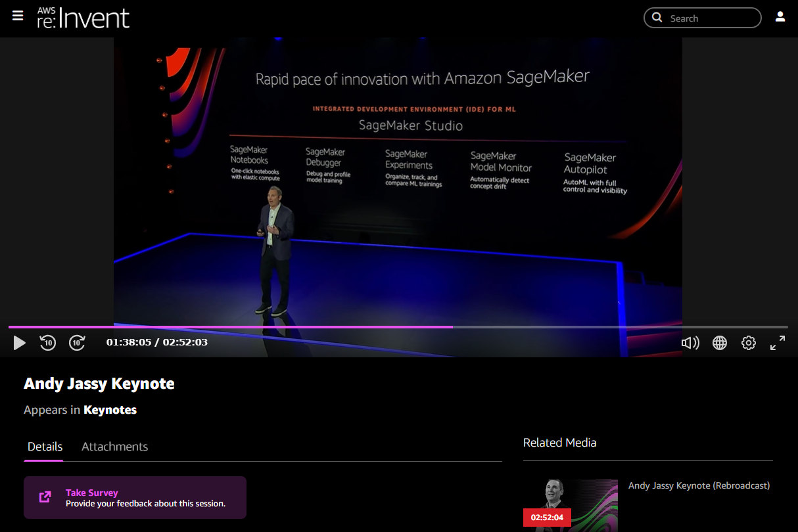Open the search magnifier in the header
The height and width of the screenshot is (532, 798).
point(657,18)
